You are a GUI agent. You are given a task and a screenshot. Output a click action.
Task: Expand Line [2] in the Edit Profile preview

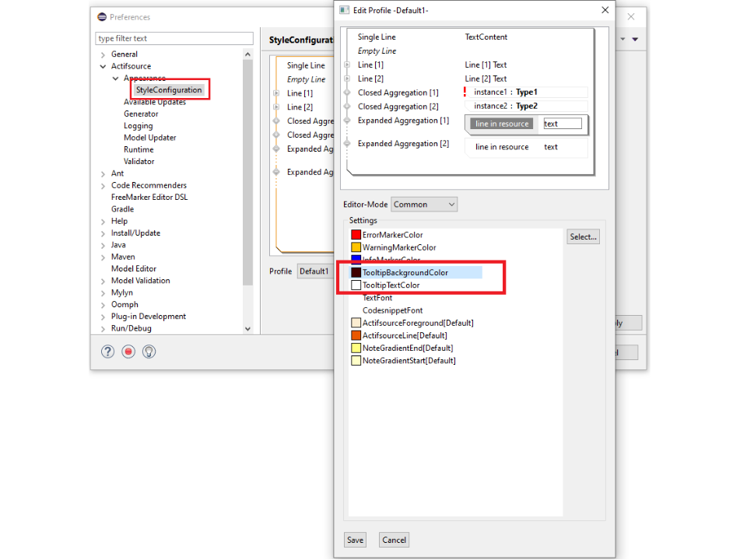[x=347, y=79]
